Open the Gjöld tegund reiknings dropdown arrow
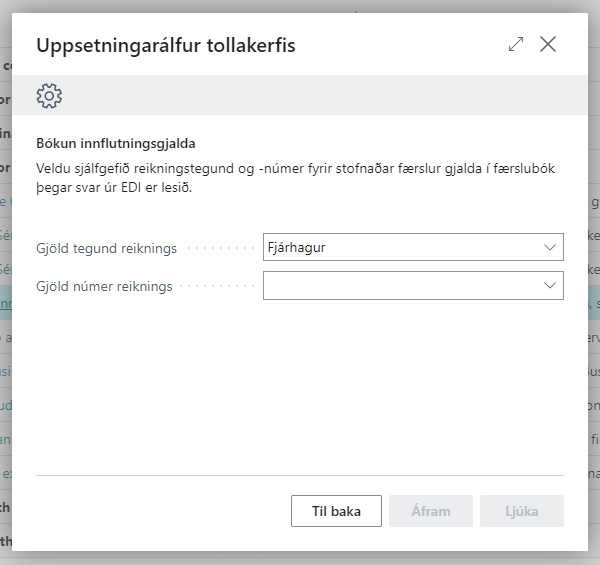 [x=549, y=247]
